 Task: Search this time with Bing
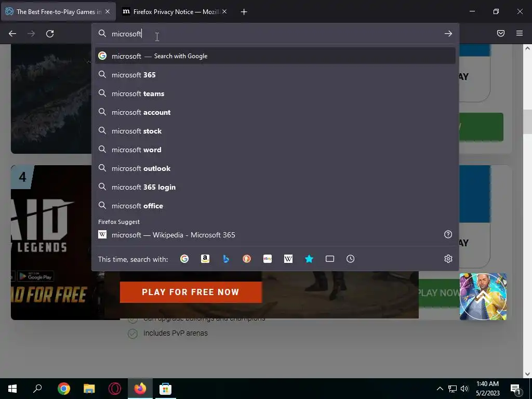[226, 259]
